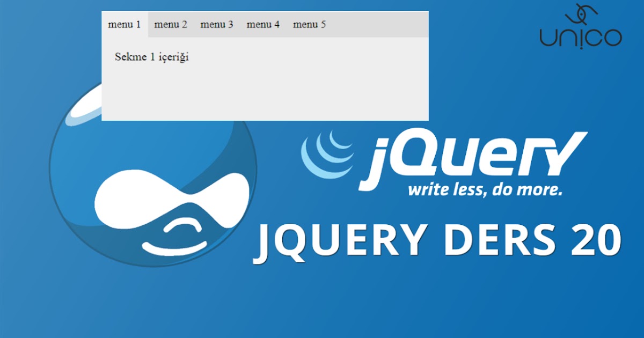644x338 pixels.
Task: Click the jQuery wordmark text
Action: pyautogui.click(x=472, y=158)
